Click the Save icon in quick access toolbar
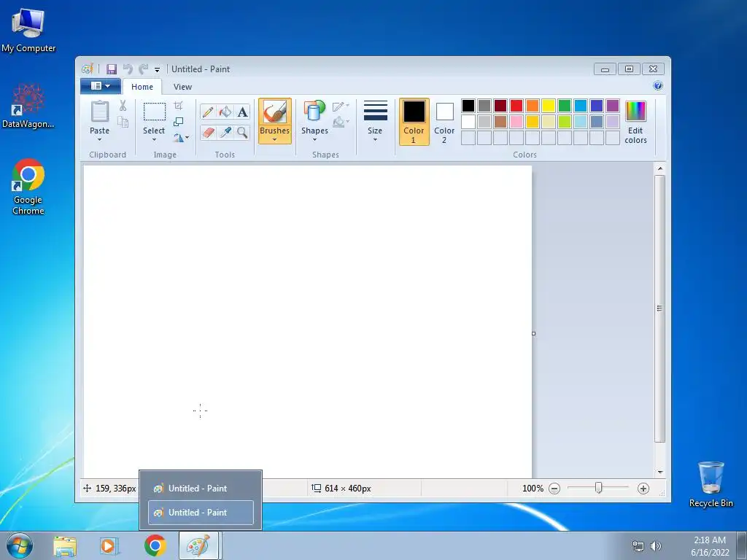The width and height of the screenshot is (747, 560). click(112, 69)
